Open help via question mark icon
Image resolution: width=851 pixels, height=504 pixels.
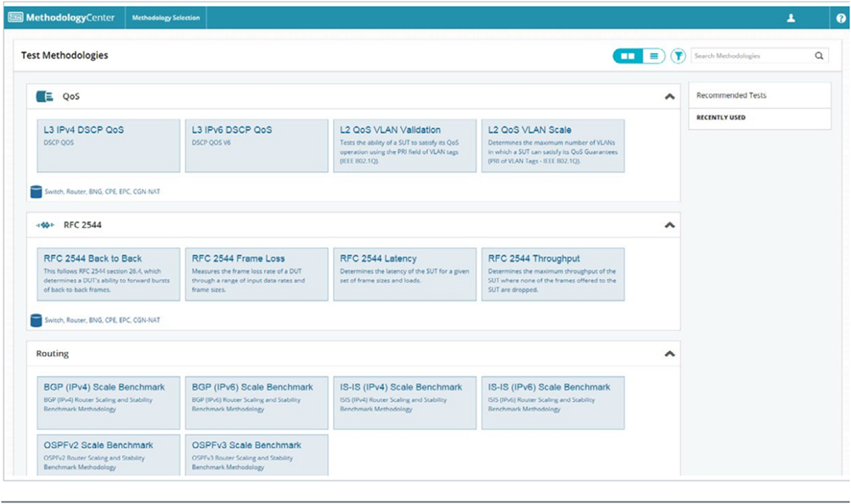click(840, 18)
